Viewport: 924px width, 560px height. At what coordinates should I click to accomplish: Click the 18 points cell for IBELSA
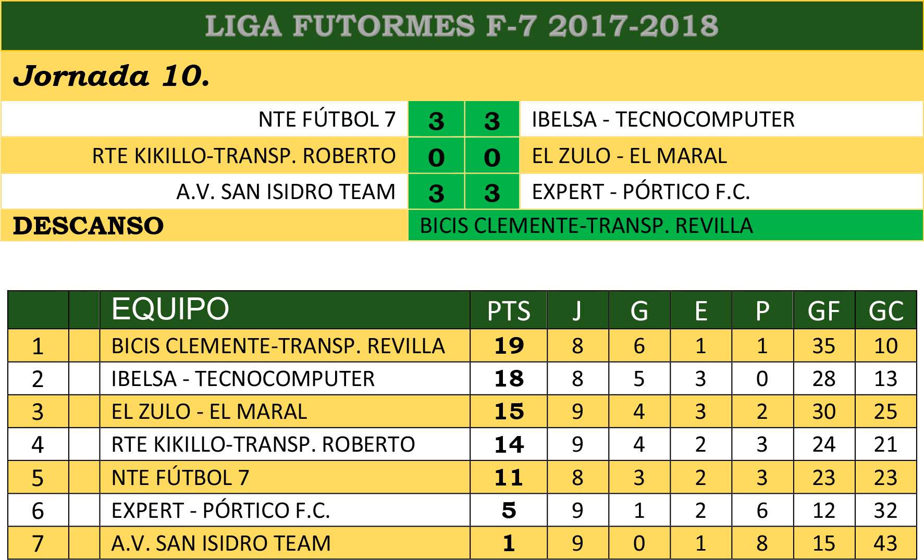(x=509, y=379)
